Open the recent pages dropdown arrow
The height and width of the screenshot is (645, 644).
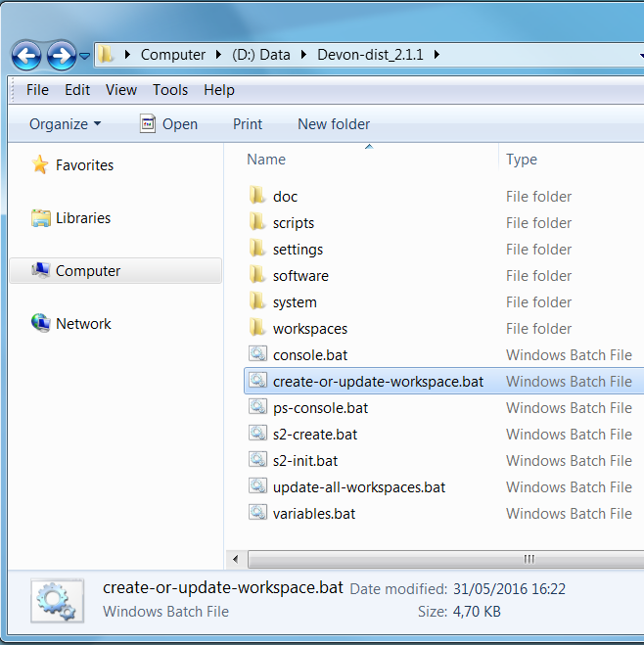(85, 56)
